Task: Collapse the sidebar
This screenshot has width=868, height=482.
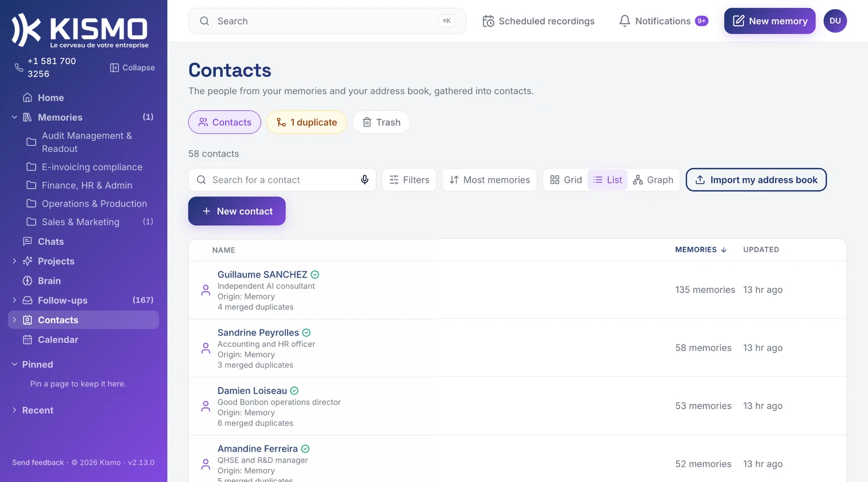Action: point(133,68)
